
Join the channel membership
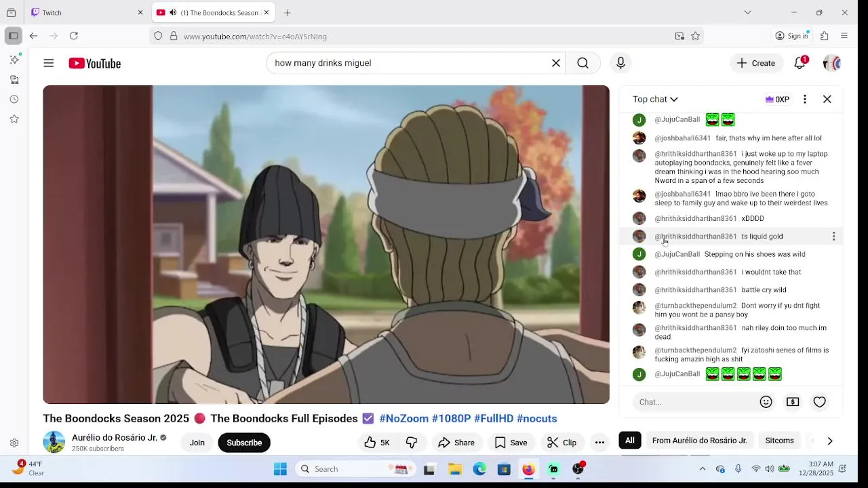(x=197, y=443)
